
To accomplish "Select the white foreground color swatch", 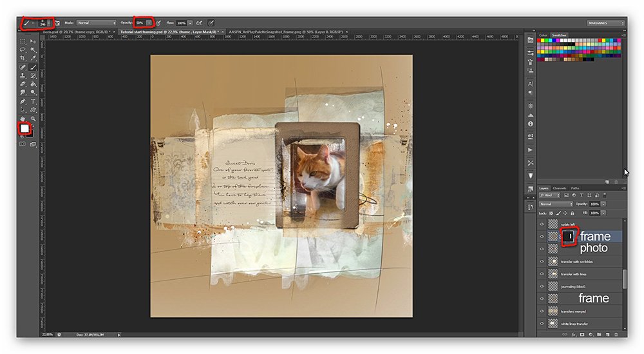I will tap(24, 128).
